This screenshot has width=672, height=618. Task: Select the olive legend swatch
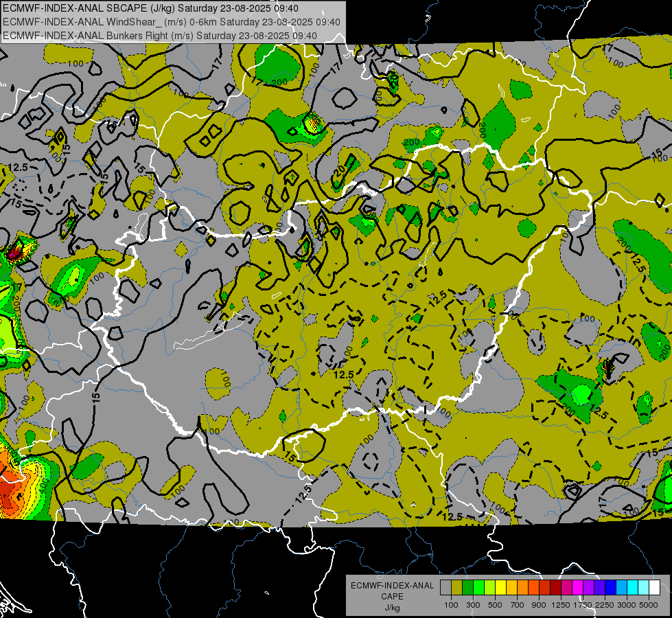[x=457, y=588]
